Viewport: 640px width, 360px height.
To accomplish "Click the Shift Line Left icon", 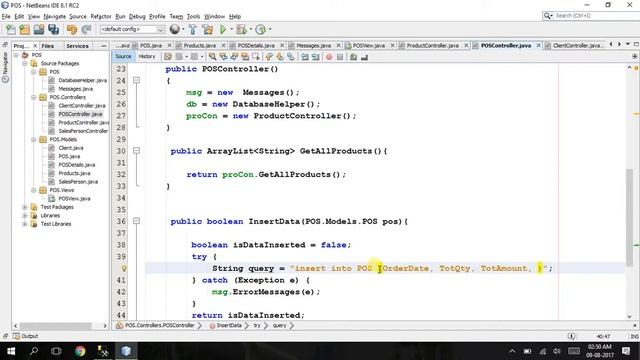I will [x=304, y=57].
